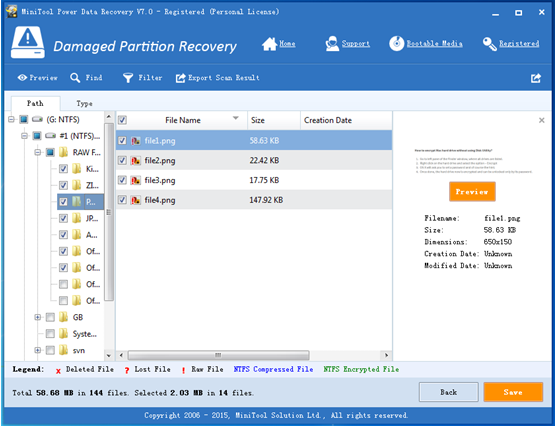555x426 pixels.
Task: Click the RAW F... folder icon
Action: 64,152
